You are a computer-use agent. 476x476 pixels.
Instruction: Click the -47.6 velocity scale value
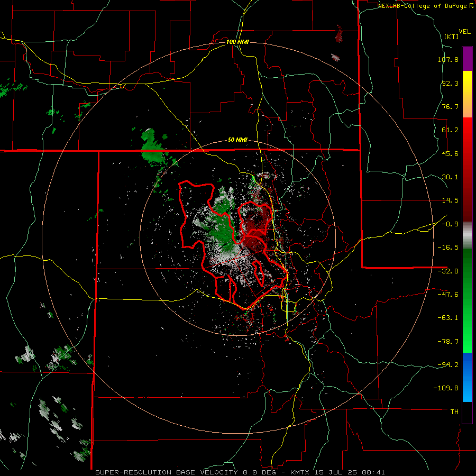tap(448, 295)
